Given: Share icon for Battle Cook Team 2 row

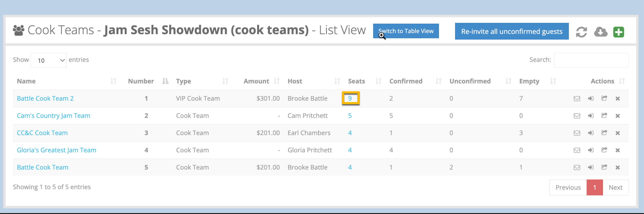Looking at the screenshot, I should (x=604, y=98).
